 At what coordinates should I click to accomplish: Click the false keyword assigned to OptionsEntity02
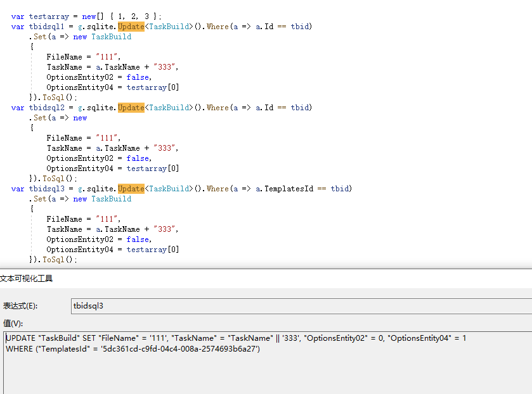point(138,77)
